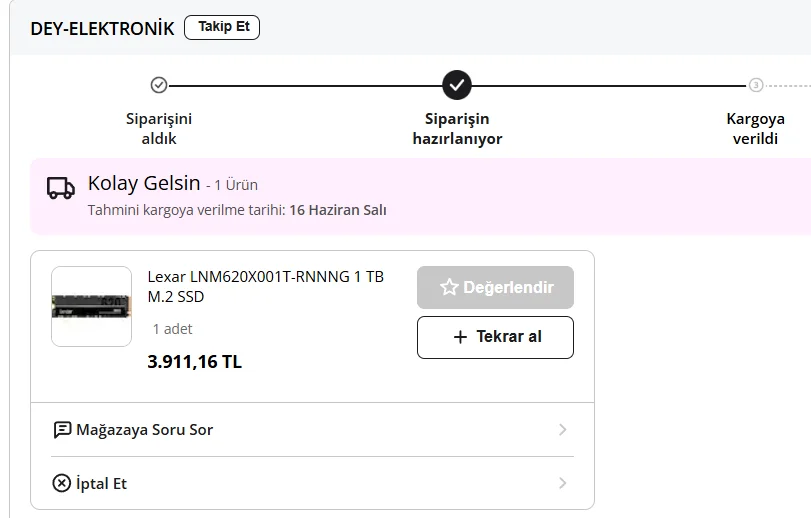
Task: Click the circled X icon beside İptal Et
Action: [x=62, y=483]
